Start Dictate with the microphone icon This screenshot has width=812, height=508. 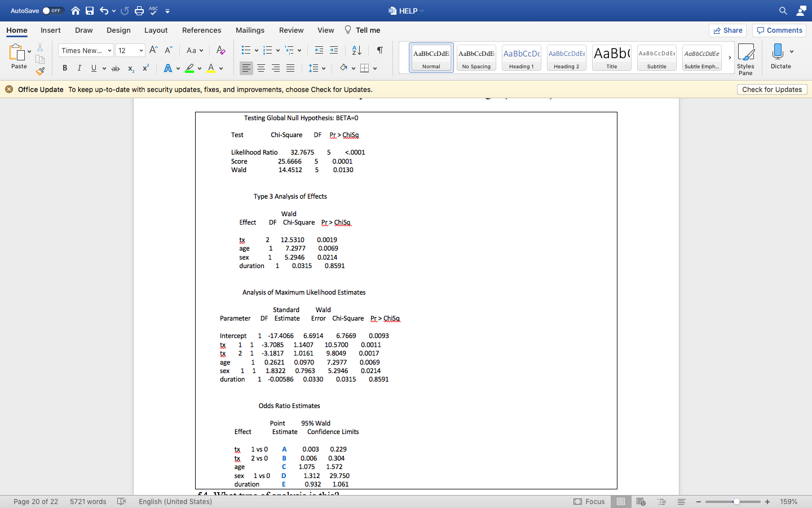point(778,51)
